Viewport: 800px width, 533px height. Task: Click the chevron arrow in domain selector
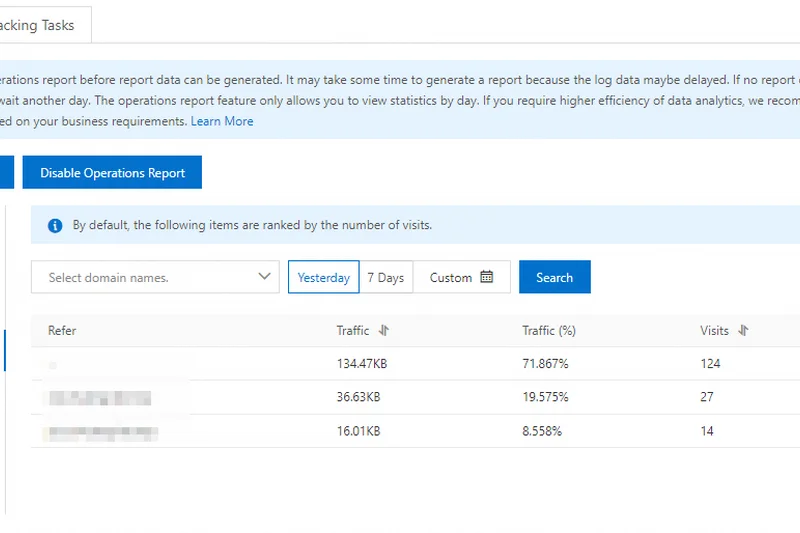pos(265,277)
